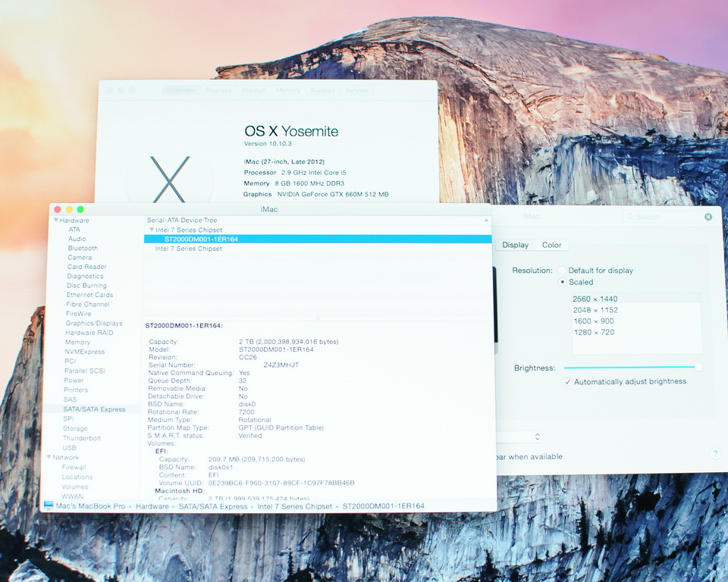Screen dimensions: 728x582
Task: Select Storage in System Information sidebar
Action: 75,428
